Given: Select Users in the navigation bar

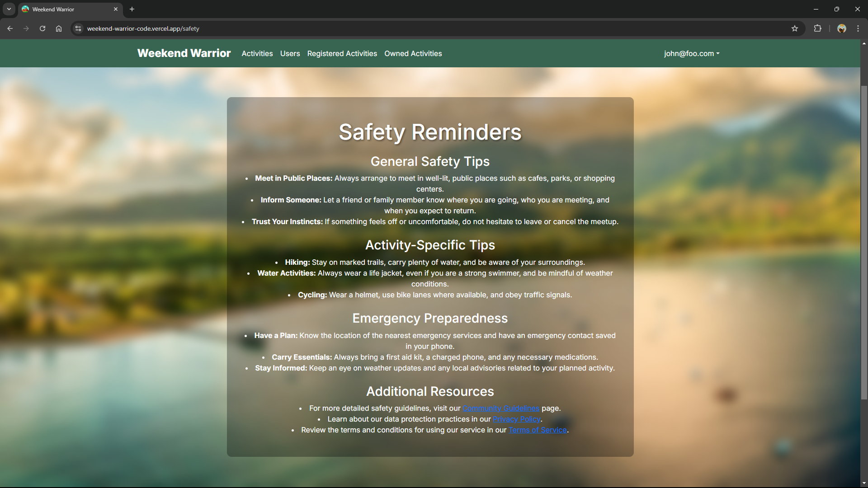Looking at the screenshot, I should [289, 53].
